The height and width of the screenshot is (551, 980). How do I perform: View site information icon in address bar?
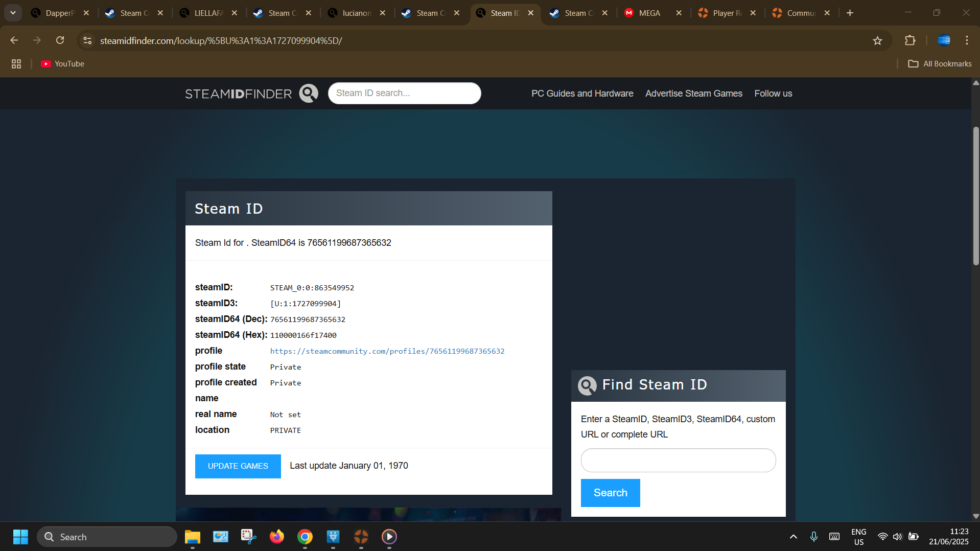87,40
